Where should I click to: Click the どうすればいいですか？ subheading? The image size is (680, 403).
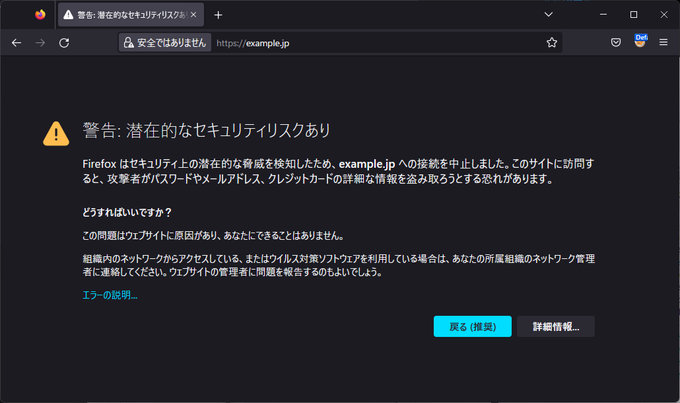[x=127, y=213]
